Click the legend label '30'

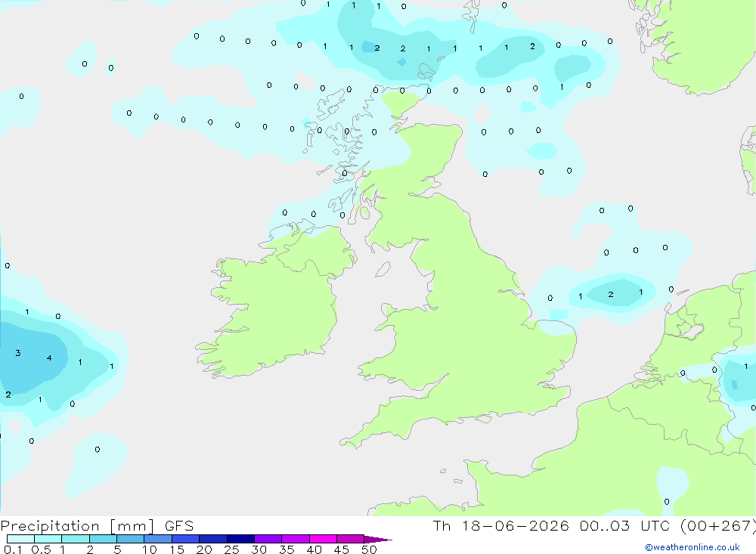(259, 549)
